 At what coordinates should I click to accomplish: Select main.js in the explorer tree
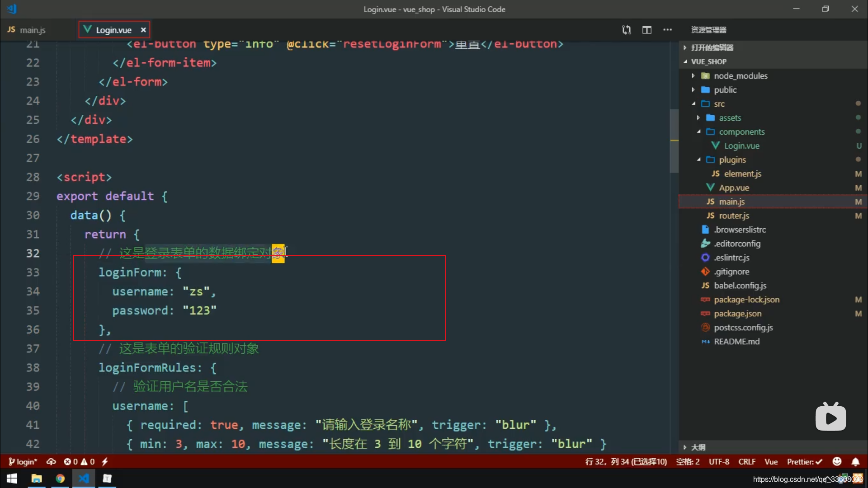(x=773, y=202)
